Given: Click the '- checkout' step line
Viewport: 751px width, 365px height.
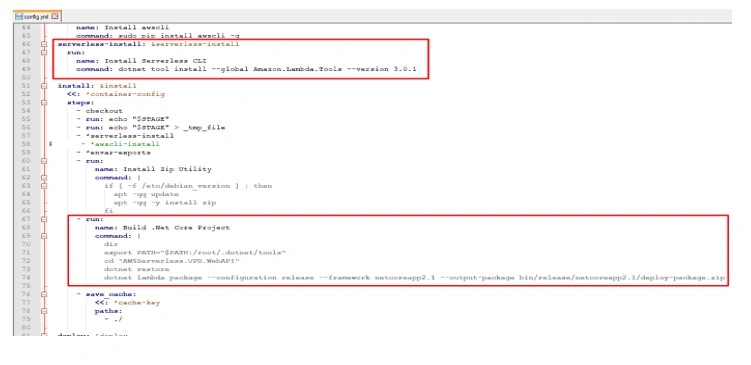Looking at the screenshot, I should tap(99, 111).
